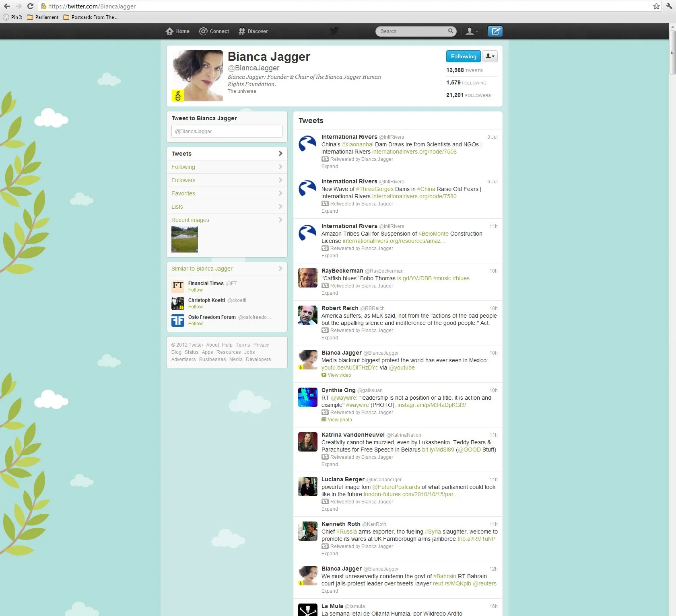Click the Pin It bookmark
This screenshot has width=676, height=616.
tap(12, 17)
